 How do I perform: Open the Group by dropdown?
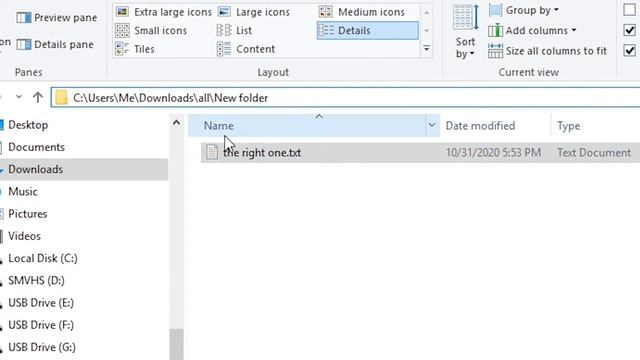tap(524, 10)
